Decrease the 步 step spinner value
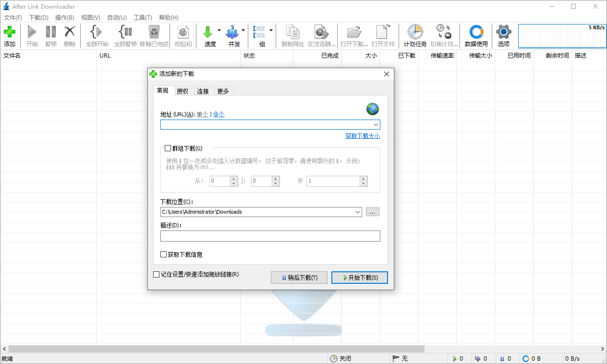Image resolution: width=607 pixels, height=364 pixels. click(x=364, y=183)
